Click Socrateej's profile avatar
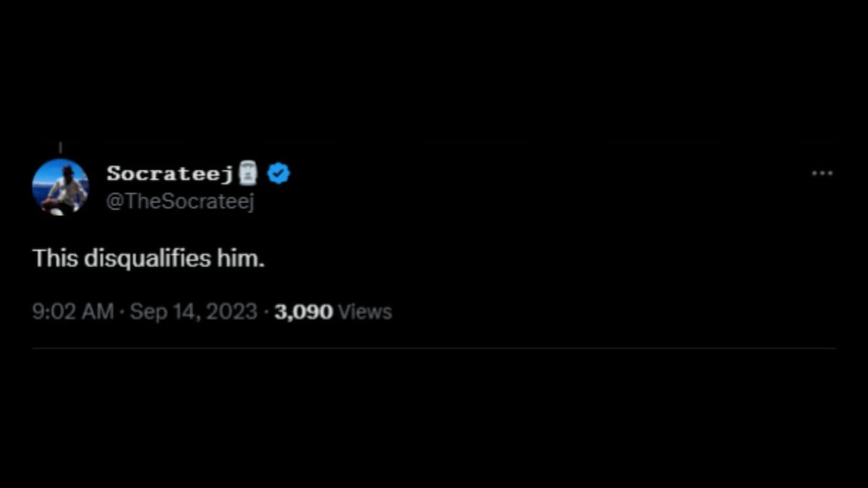 point(61,187)
